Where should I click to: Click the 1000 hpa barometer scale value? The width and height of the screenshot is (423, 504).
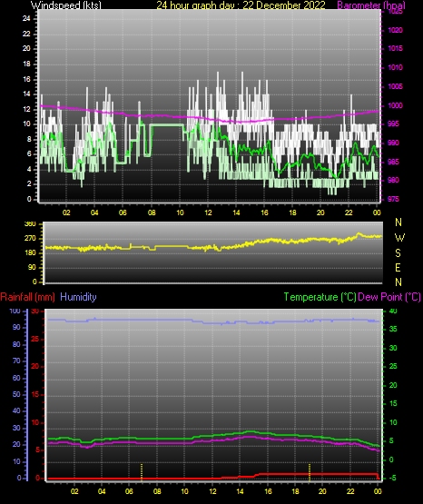395,105
